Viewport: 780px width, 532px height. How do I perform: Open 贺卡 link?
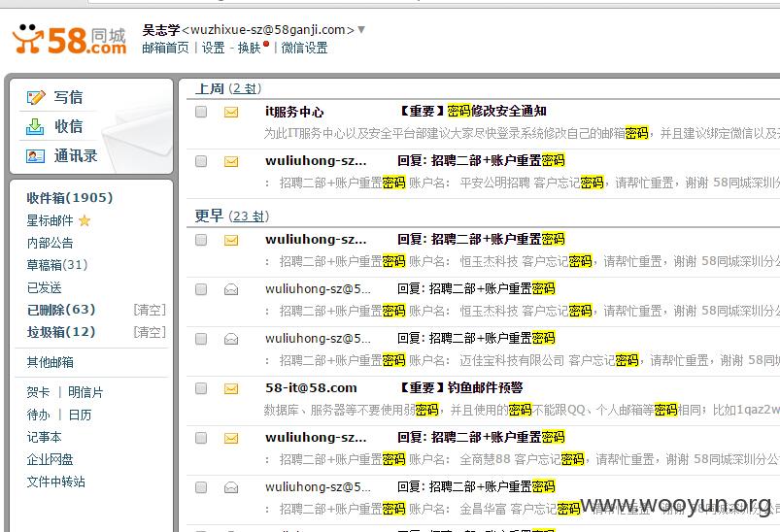[38, 392]
